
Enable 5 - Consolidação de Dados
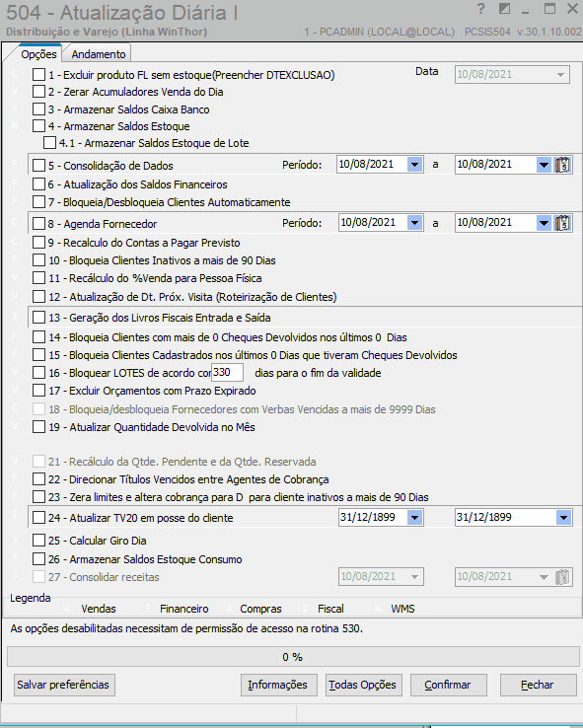(x=39, y=166)
